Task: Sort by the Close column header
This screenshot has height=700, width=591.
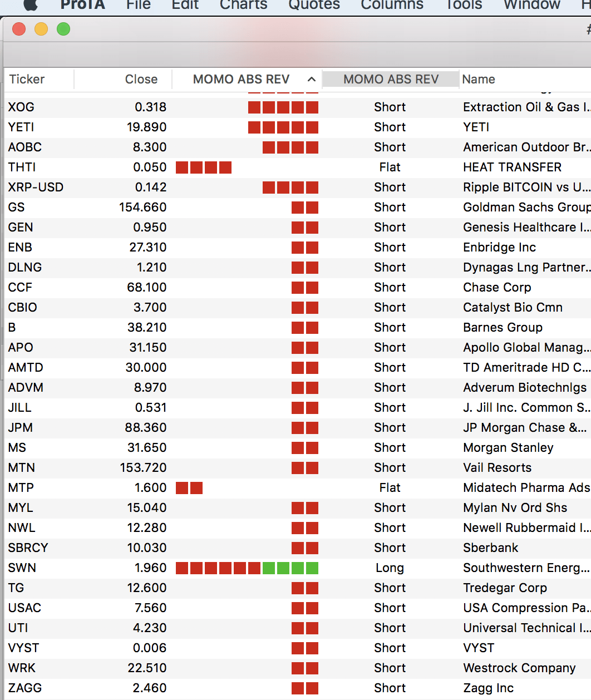Action: click(141, 79)
